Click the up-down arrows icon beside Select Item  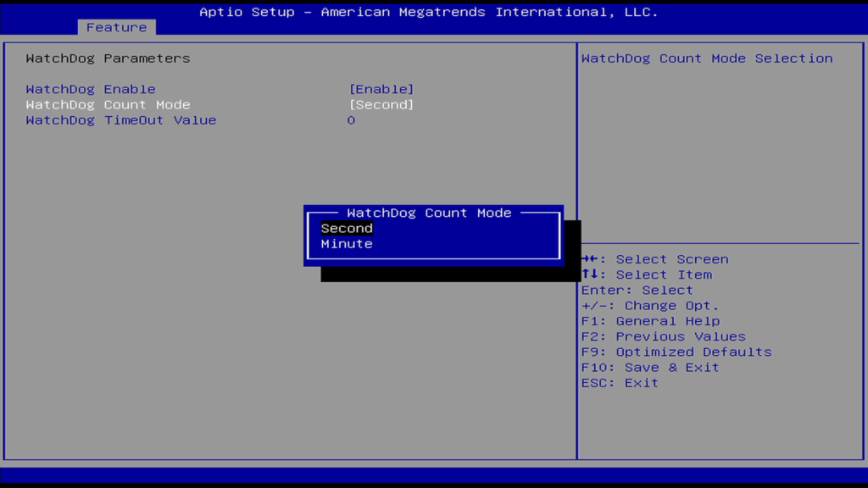pos(590,274)
